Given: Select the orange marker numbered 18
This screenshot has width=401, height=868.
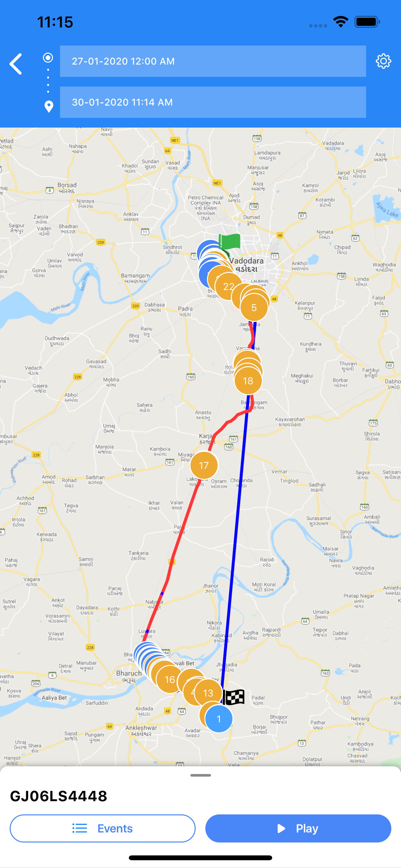Looking at the screenshot, I should 248,381.
